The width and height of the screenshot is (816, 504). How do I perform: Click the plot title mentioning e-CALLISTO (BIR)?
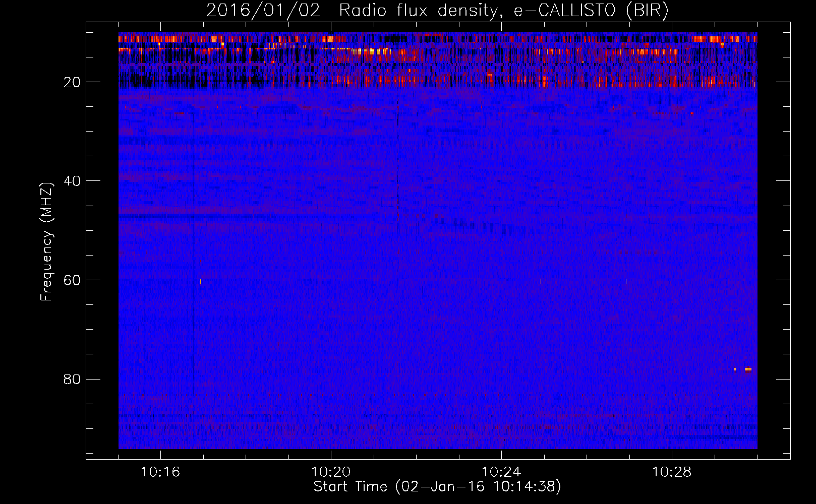[x=437, y=10]
